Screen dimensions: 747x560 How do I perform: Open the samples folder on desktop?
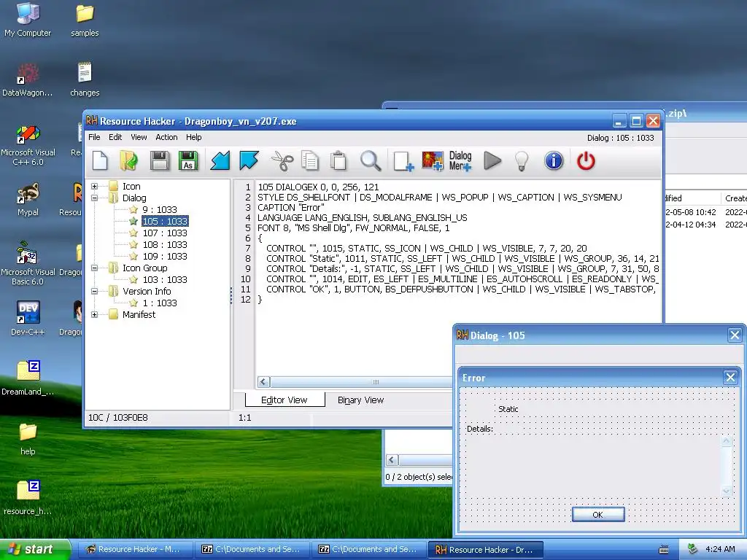pyautogui.click(x=85, y=20)
